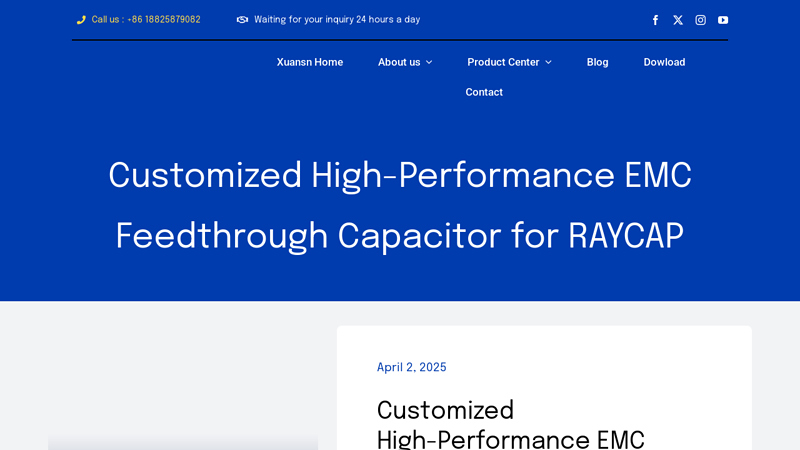Open the YouTube channel icon
This screenshot has width=800, height=450.
pyautogui.click(x=723, y=20)
